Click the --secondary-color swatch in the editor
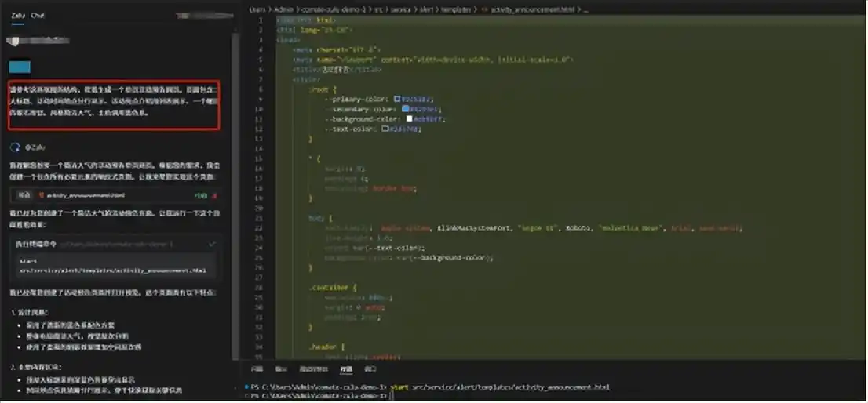This screenshot has height=403, width=868. click(405, 109)
